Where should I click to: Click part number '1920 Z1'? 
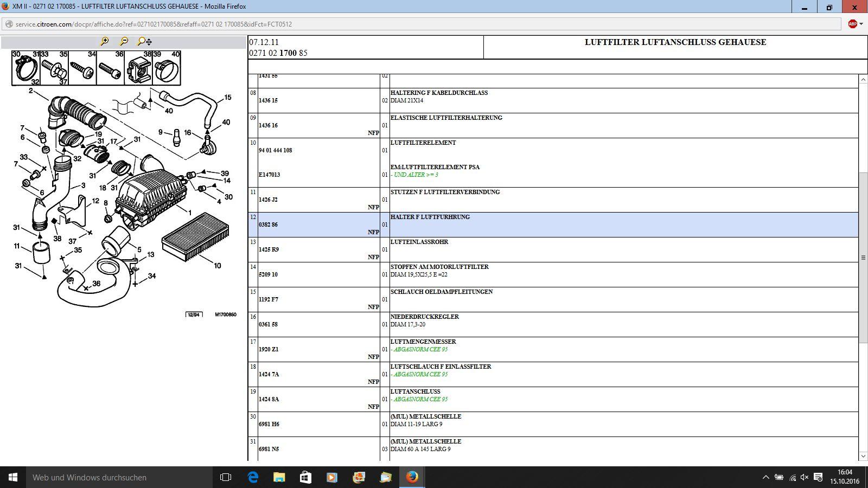[269, 349]
